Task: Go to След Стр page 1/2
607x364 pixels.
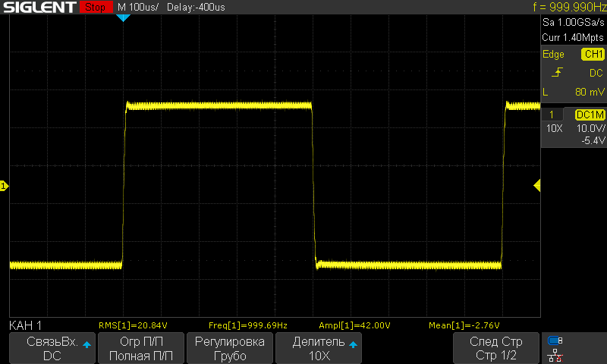Action: point(496,348)
